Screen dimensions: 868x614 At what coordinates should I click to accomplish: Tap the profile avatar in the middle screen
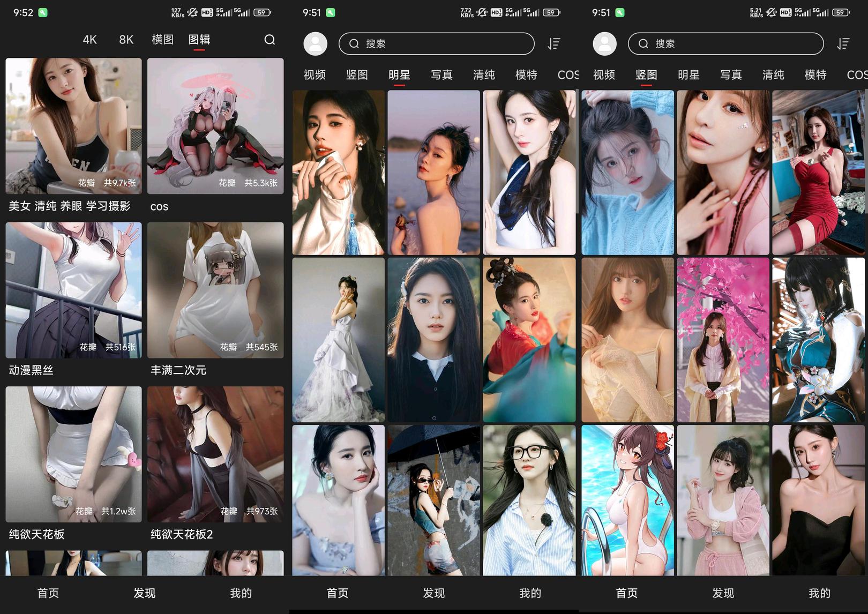[x=315, y=44]
